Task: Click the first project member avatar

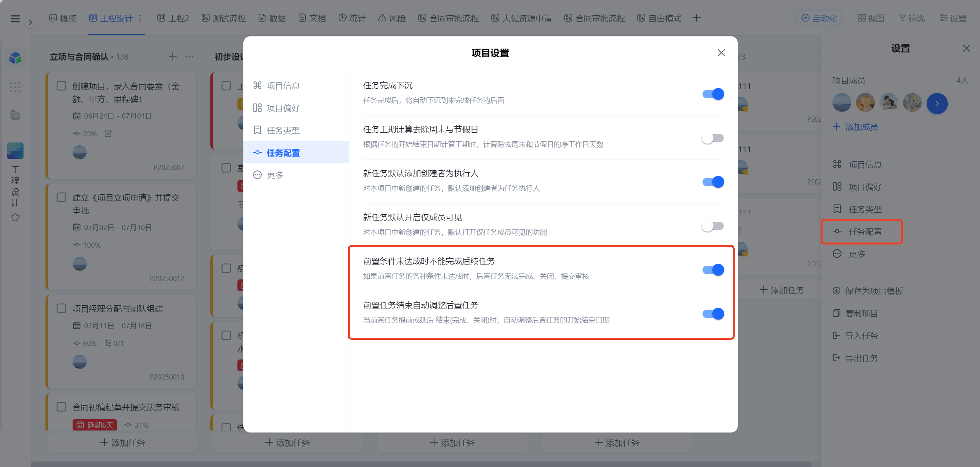Action: point(842,103)
